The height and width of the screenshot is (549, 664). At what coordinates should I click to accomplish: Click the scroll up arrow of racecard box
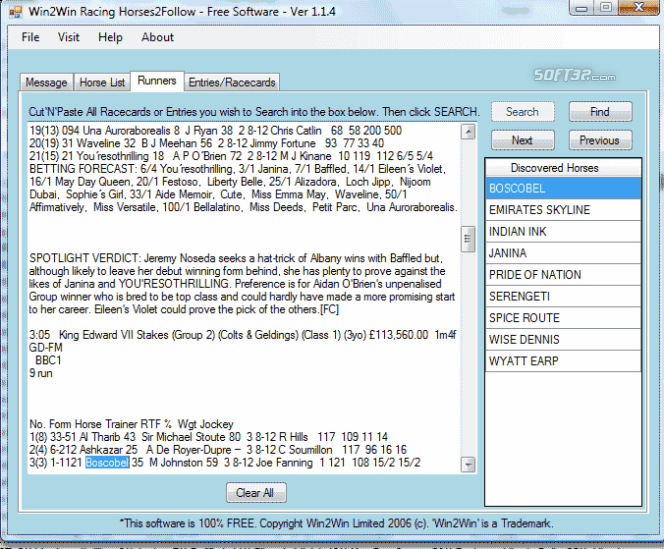point(468,132)
